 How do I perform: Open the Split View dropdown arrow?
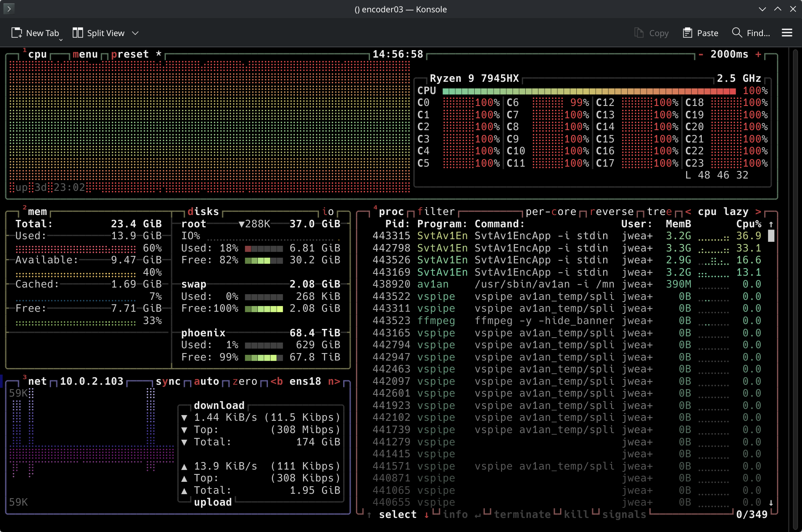click(x=135, y=33)
